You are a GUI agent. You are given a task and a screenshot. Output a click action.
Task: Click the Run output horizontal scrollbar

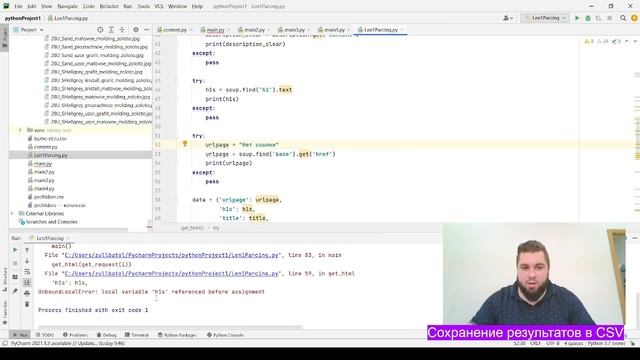click(x=171, y=327)
